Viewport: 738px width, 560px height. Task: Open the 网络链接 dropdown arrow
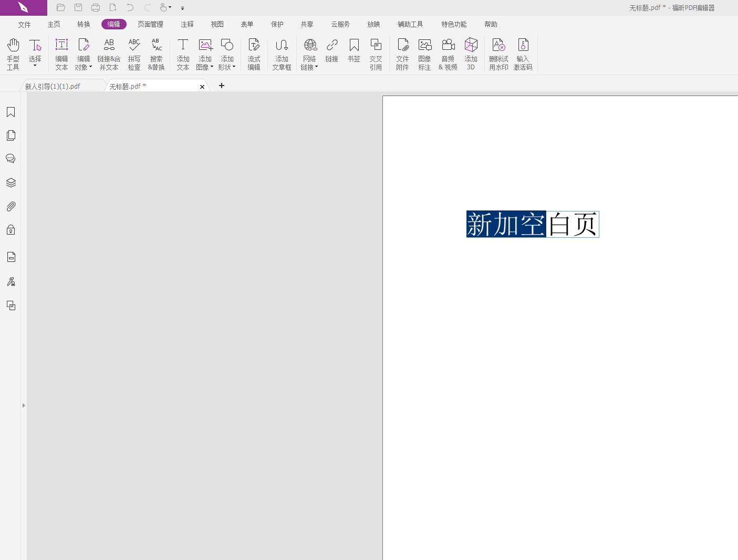316,67
